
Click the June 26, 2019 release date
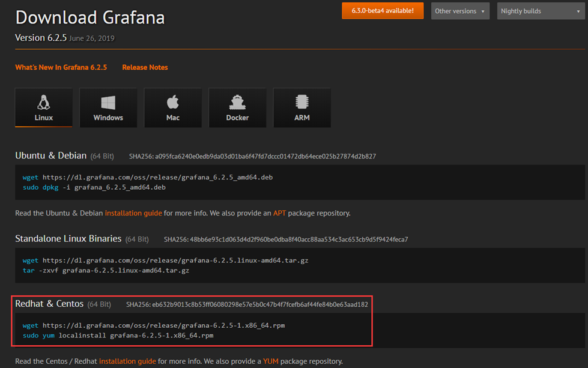pyautogui.click(x=92, y=38)
